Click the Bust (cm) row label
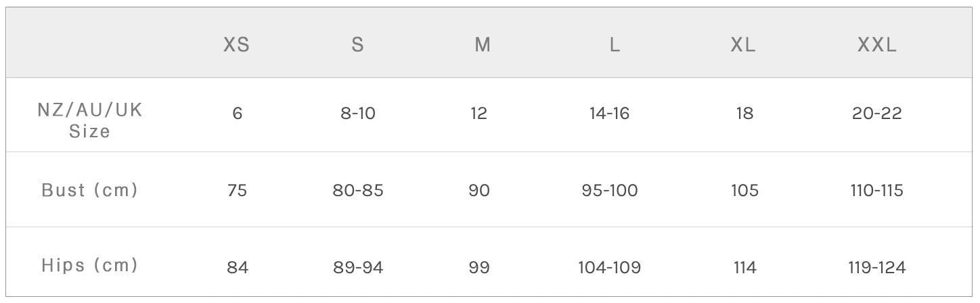Image resolution: width=980 pixels, height=303 pixels. tap(90, 190)
